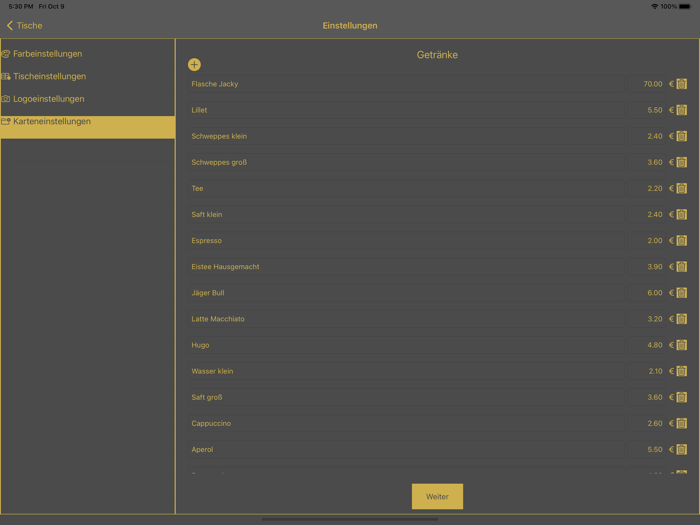Edit the Aperol price 5.50
Viewport: 700px width, 525px height.
tap(646, 450)
